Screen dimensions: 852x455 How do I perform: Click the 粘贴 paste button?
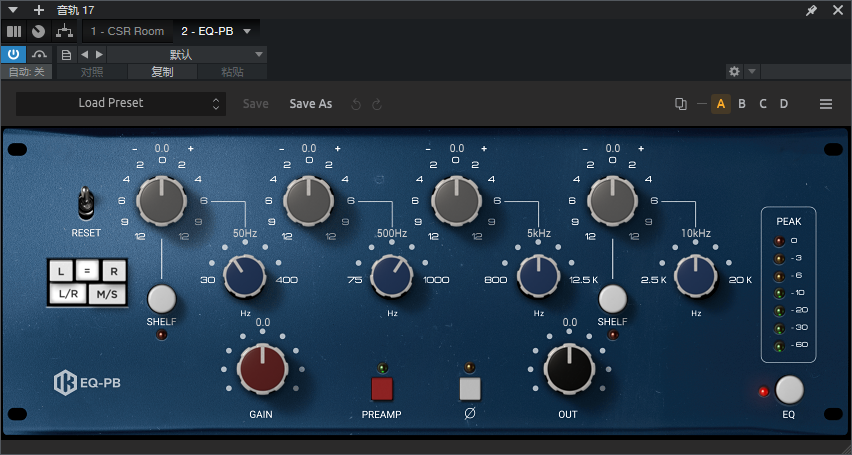(x=233, y=72)
